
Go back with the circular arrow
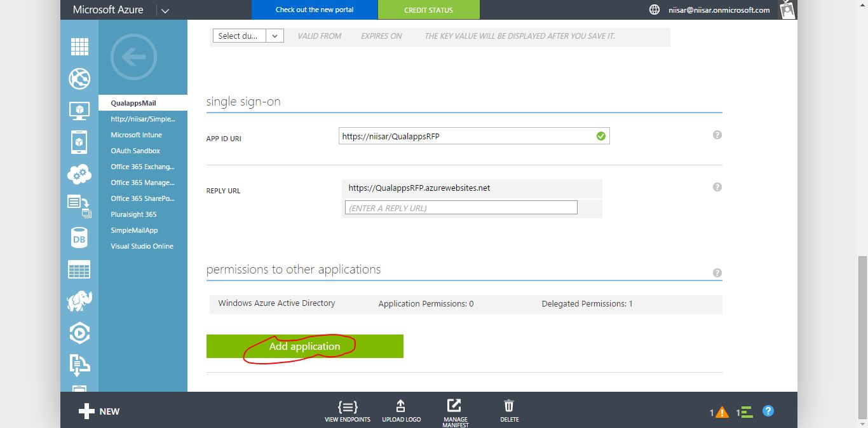(x=133, y=57)
